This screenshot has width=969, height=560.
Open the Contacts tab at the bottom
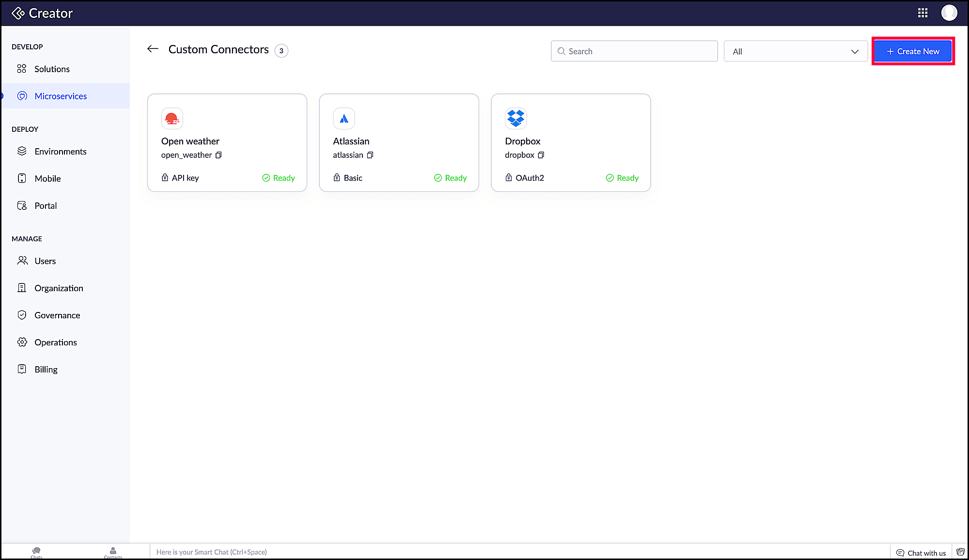tap(113, 552)
